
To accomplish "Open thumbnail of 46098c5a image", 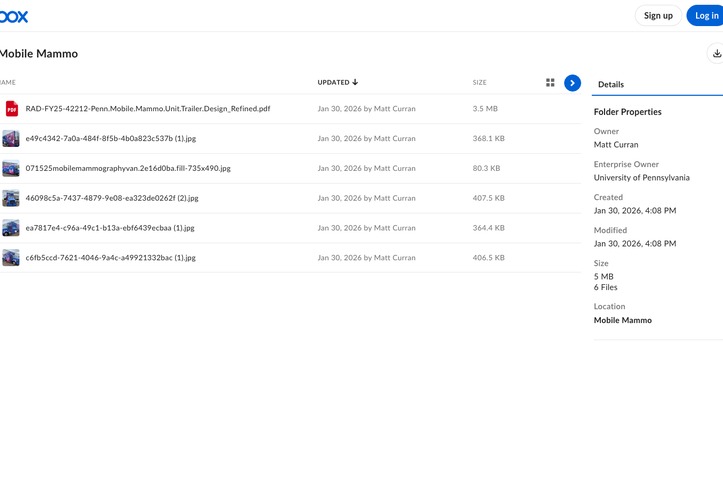I will (x=11, y=198).
